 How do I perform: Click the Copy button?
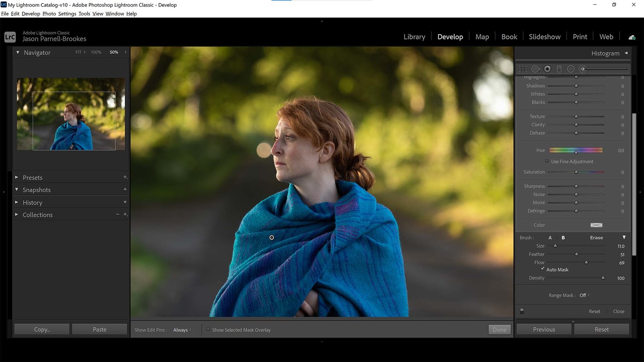tap(41, 329)
